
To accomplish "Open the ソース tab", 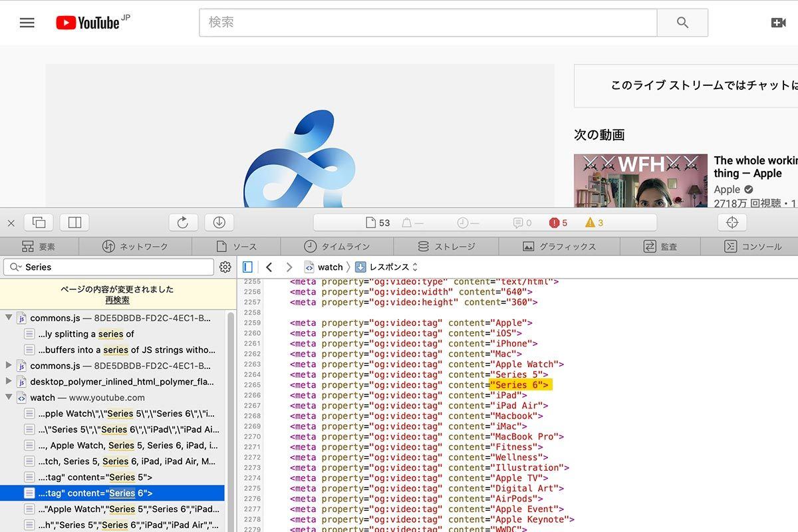I will [x=236, y=246].
